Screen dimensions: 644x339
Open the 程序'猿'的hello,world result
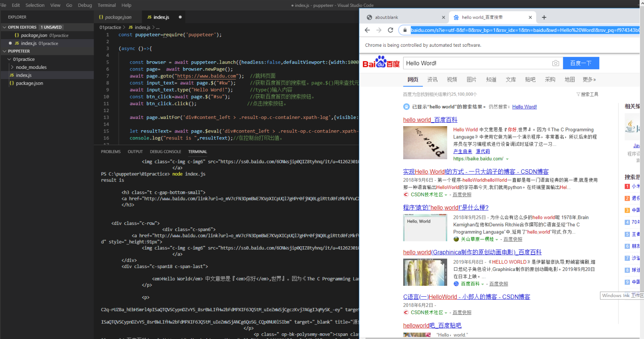pos(445,208)
